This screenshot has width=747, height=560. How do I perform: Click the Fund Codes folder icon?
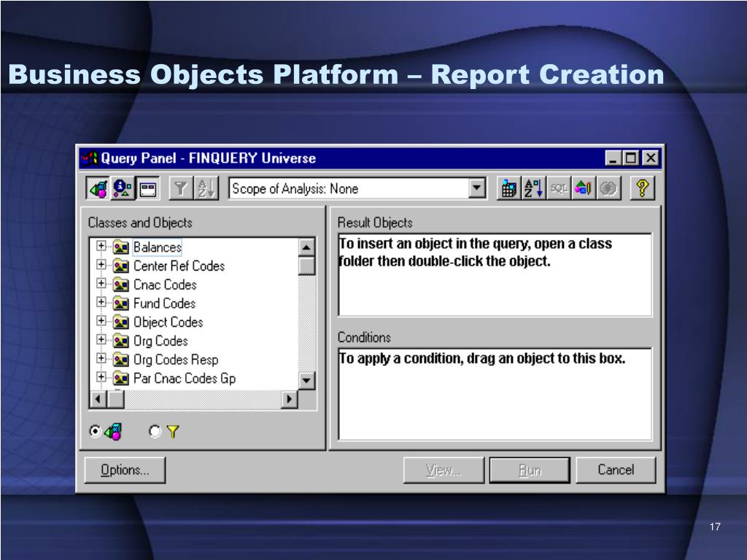(121, 303)
